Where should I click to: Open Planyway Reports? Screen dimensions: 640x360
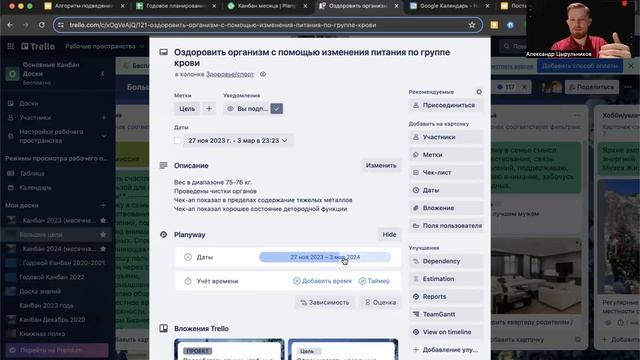[446, 297]
